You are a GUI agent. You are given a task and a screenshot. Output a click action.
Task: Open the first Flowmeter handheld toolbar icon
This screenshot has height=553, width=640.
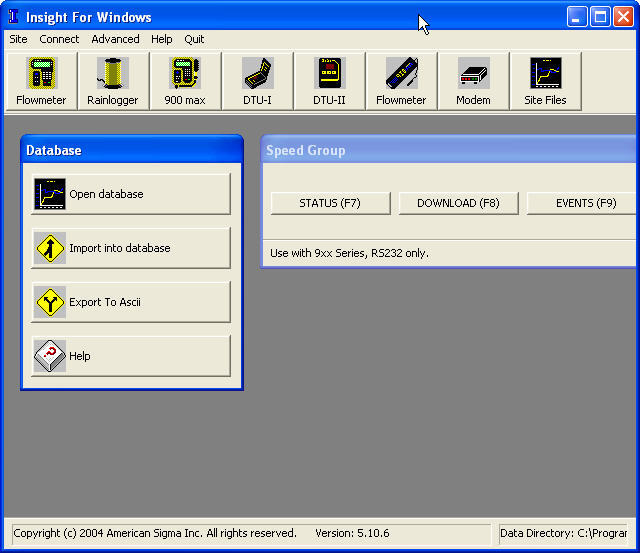point(41,81)
